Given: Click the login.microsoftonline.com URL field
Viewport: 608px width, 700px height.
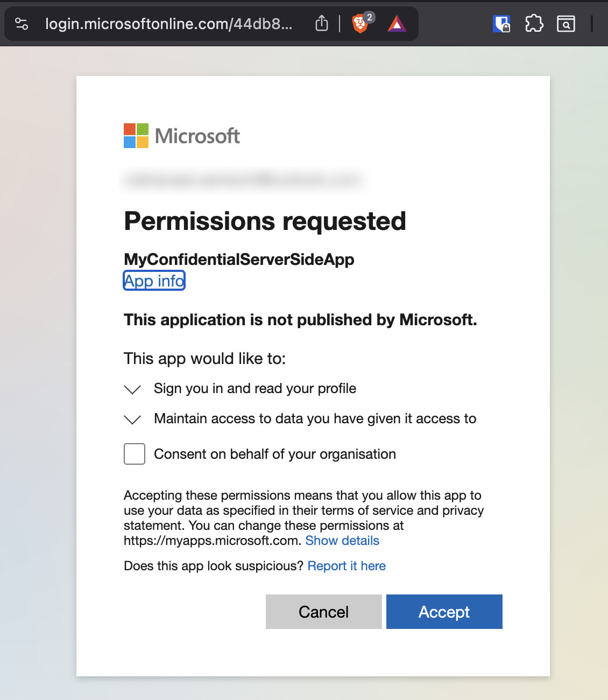Looking at the screenshot, I should 169,24.
